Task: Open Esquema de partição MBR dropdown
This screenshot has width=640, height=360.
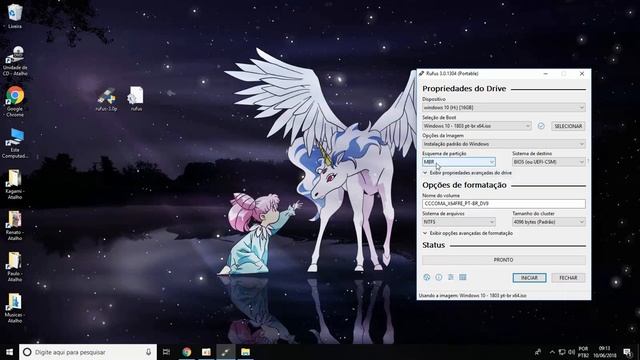Action: click(459, 162)
